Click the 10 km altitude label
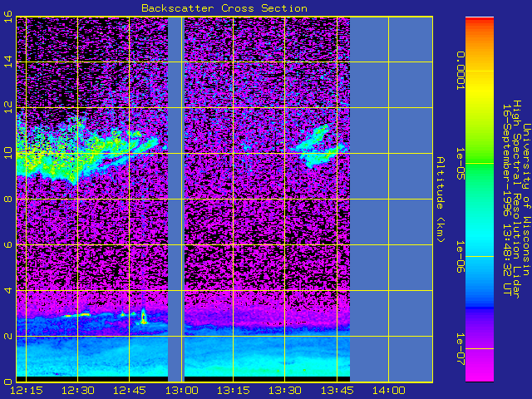The width and height of the screenshot is (532, 399). click(x=8, y=153)
